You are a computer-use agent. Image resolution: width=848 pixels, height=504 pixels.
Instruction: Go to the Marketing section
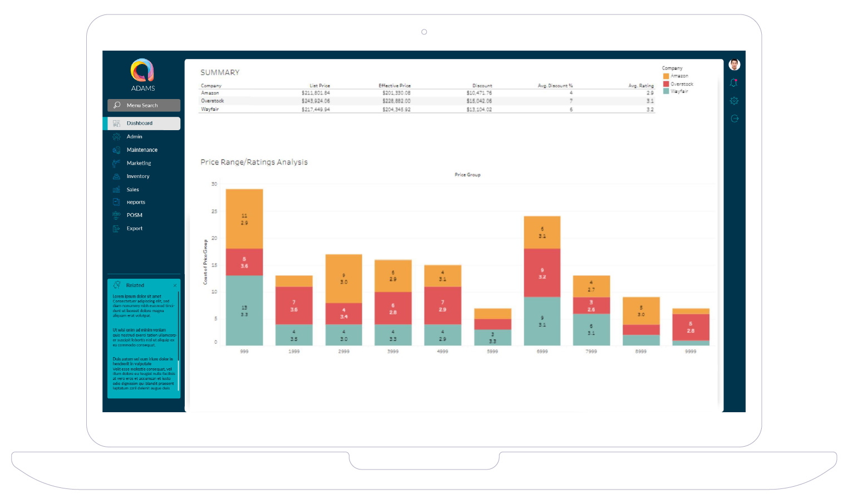[x=139, y=164]
